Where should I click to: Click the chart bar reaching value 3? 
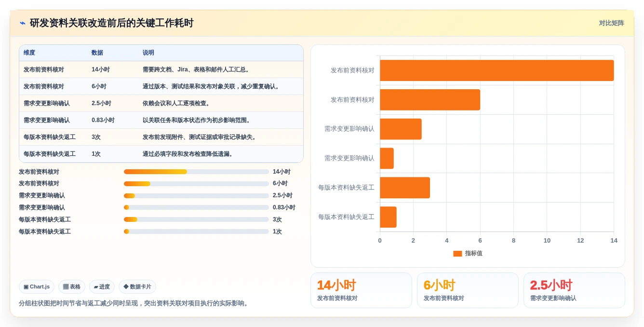405,188
